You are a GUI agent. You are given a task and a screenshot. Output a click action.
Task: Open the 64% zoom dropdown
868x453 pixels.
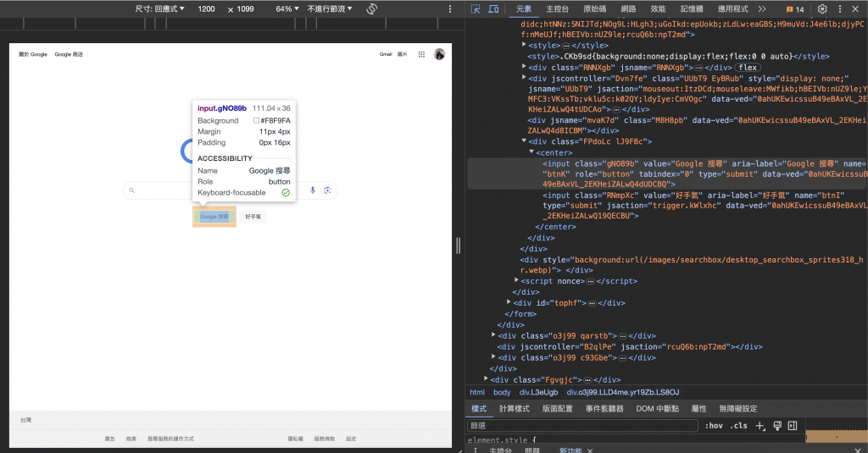point(287,8)
